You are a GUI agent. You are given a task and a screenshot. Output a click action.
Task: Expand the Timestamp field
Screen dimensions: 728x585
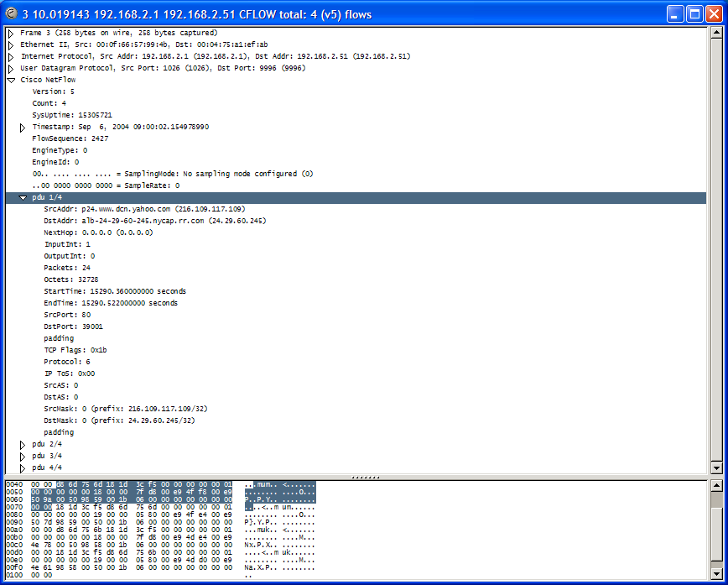pos(22,126)
